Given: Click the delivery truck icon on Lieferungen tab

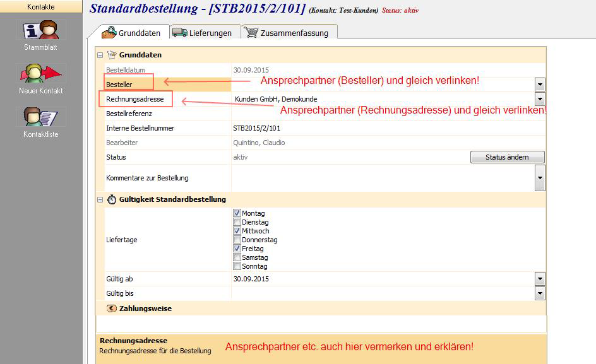Looking at the screenshot, I should [180, 33].
